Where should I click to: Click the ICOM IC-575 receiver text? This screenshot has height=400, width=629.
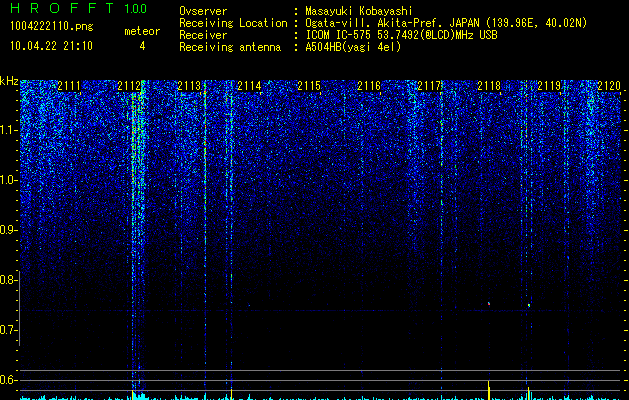(x=401, y=35)
